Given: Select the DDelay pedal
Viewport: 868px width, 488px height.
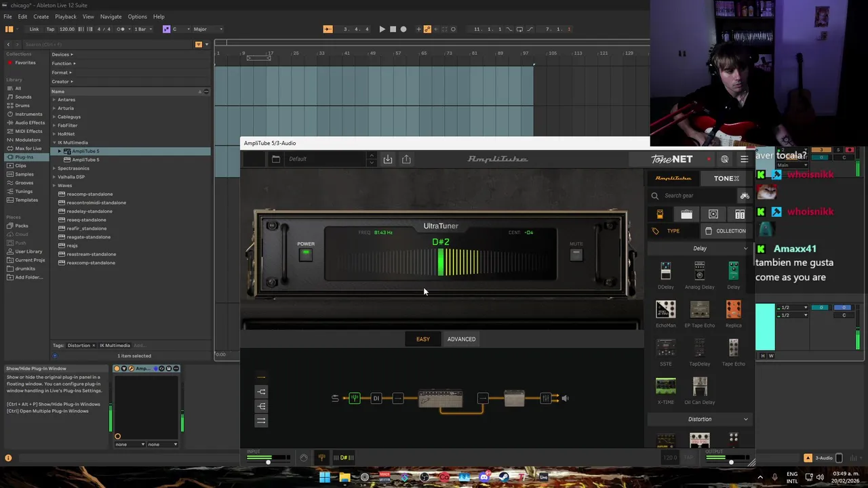Looking at the screenshot, I should pyautogui.click(x=666, y=271).
